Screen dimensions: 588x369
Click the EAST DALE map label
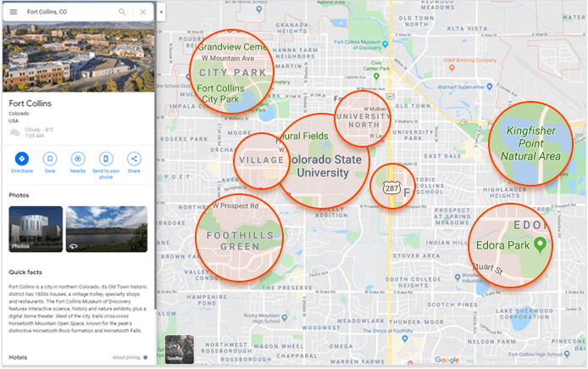[442, 156]
